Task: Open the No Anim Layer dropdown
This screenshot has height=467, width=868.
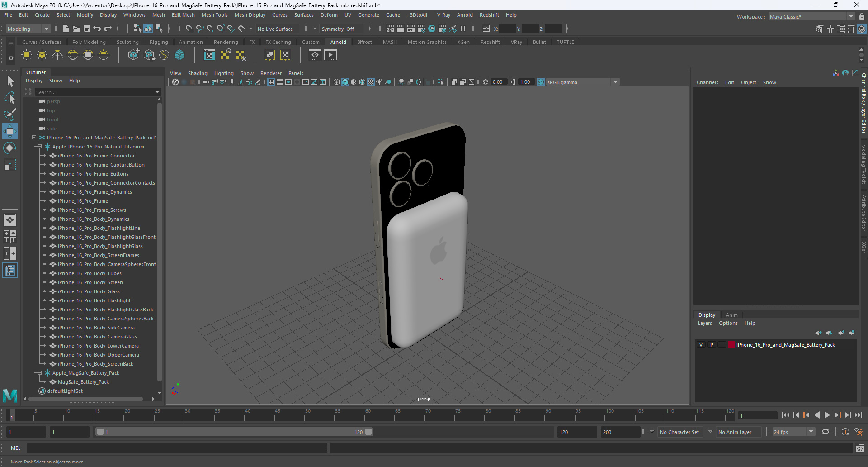Action: (710, 432)
